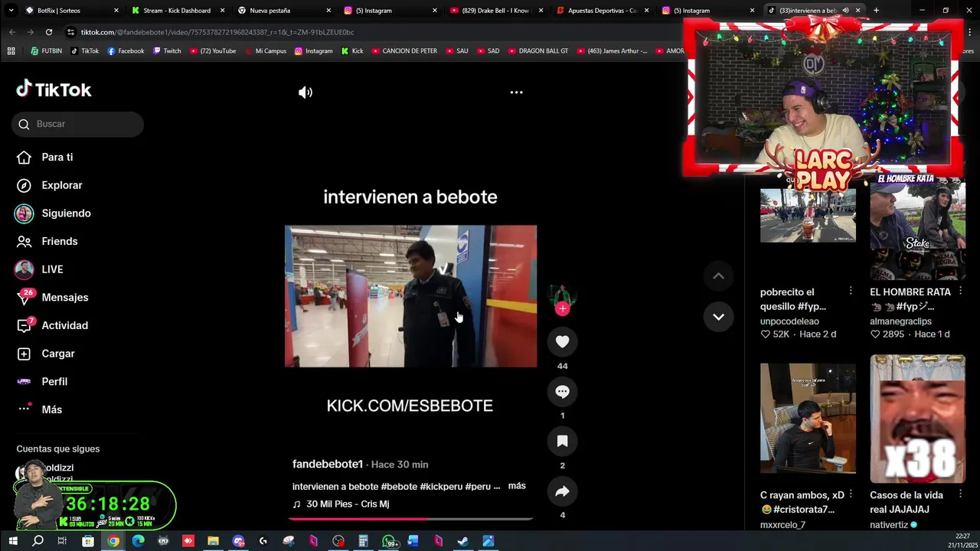Open Mensajes inbox

tap(52, 298)
